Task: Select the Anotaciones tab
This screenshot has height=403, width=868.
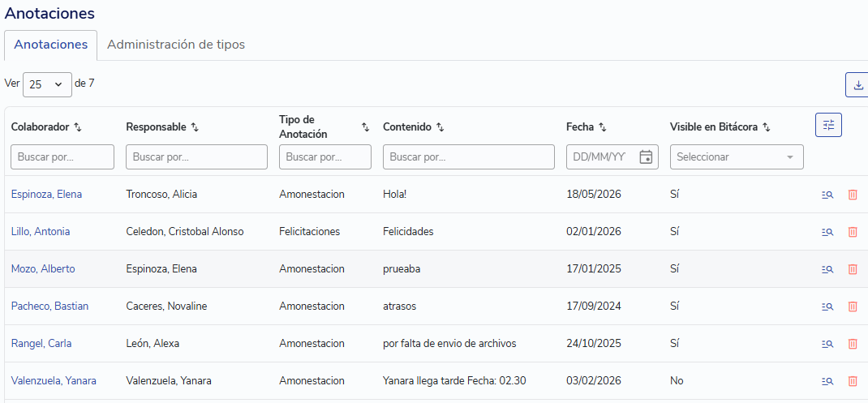Action: 51,45
